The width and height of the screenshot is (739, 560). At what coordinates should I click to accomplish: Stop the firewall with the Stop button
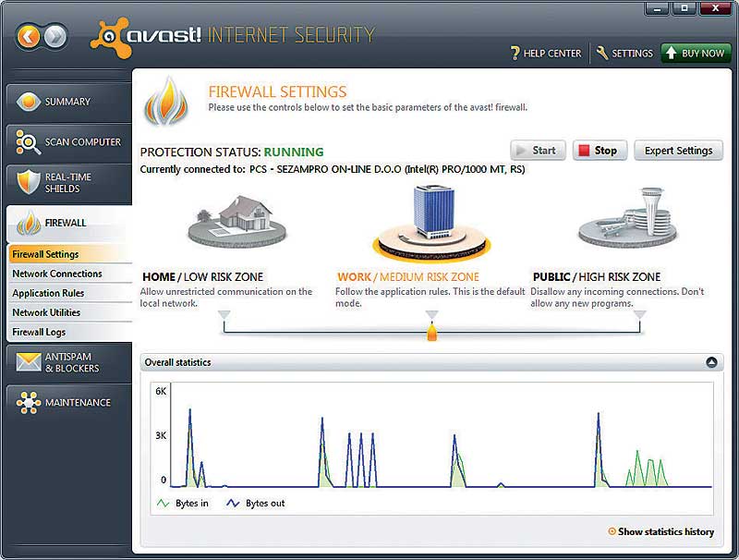pyautogui.click(x=600, y=151)
